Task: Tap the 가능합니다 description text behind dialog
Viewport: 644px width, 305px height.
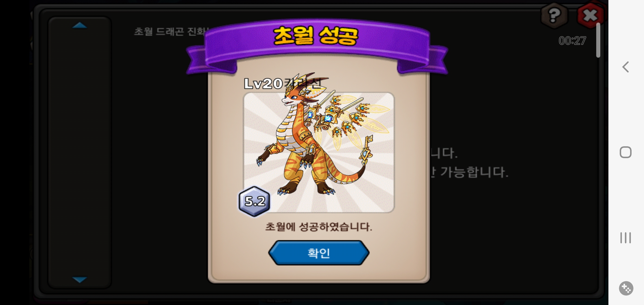Action: click(x=475, y=172)
